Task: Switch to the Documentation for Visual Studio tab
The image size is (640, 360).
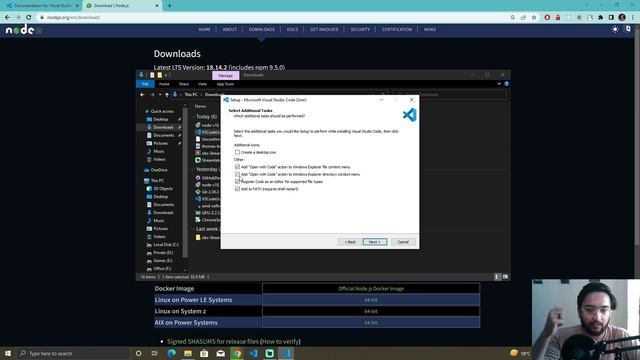Action: coord(42,6)
